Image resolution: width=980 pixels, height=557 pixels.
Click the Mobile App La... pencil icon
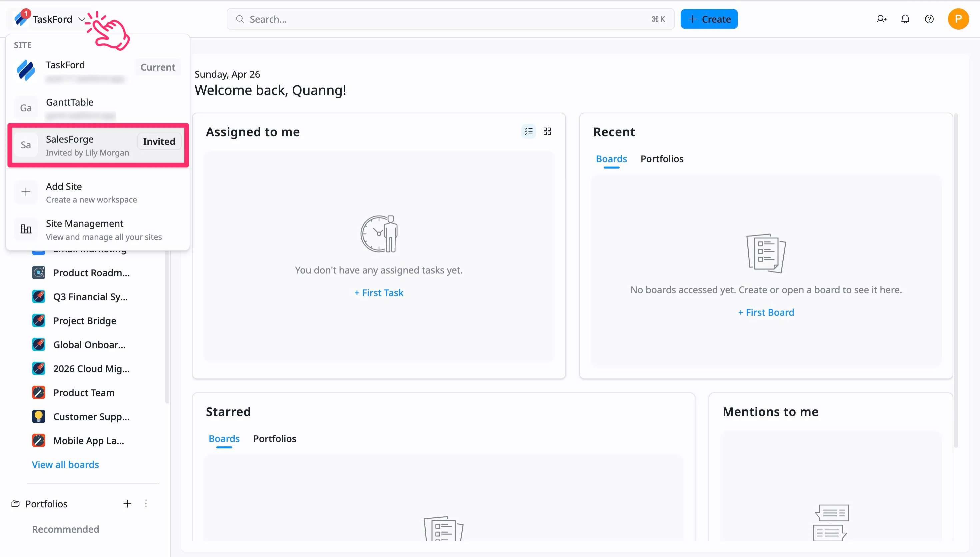click(x=39, y=441)
